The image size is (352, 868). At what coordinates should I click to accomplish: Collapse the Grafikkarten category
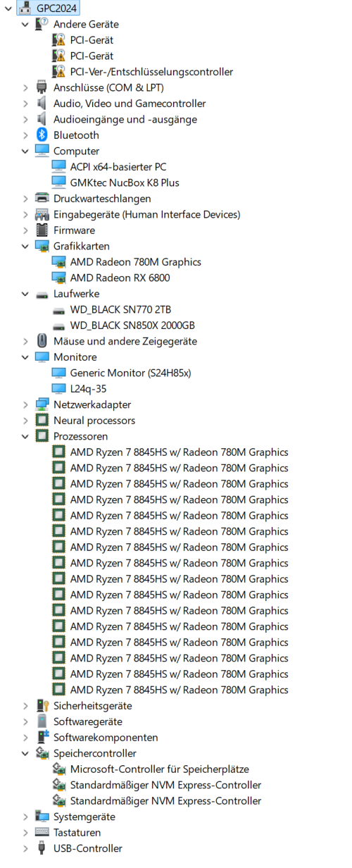pos(25,246)
